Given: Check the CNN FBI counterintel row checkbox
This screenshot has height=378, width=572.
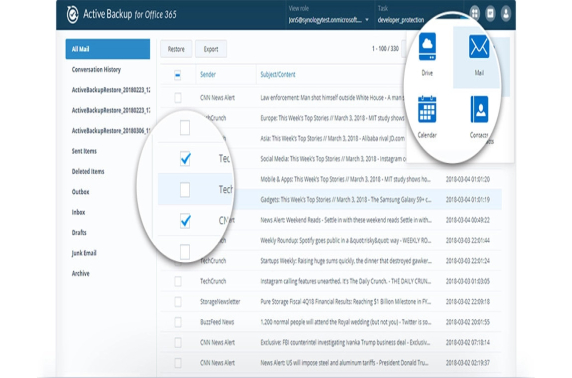Looking at the screenshot, I should [178, 343].
